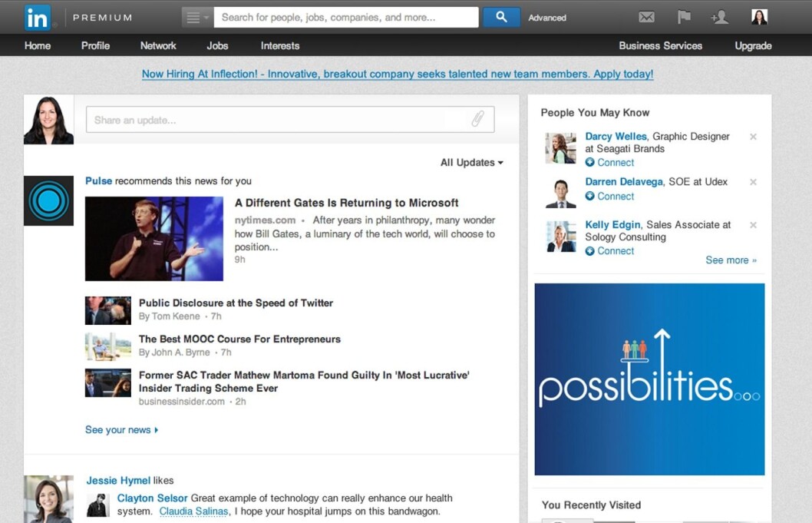812x523 pixels.
Task: Dismiss the Kelly Edgin suggestion
Action: click(x=754, y=225)
